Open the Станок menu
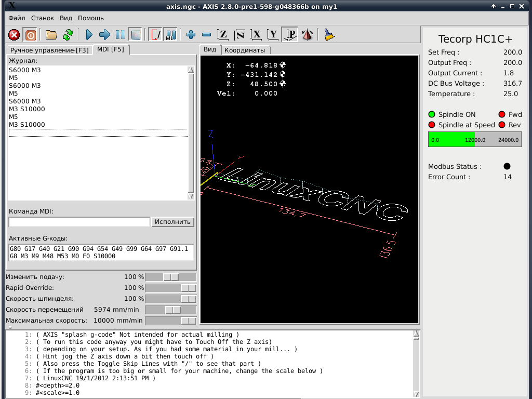The image size is (532, 399). coord(42,18)
